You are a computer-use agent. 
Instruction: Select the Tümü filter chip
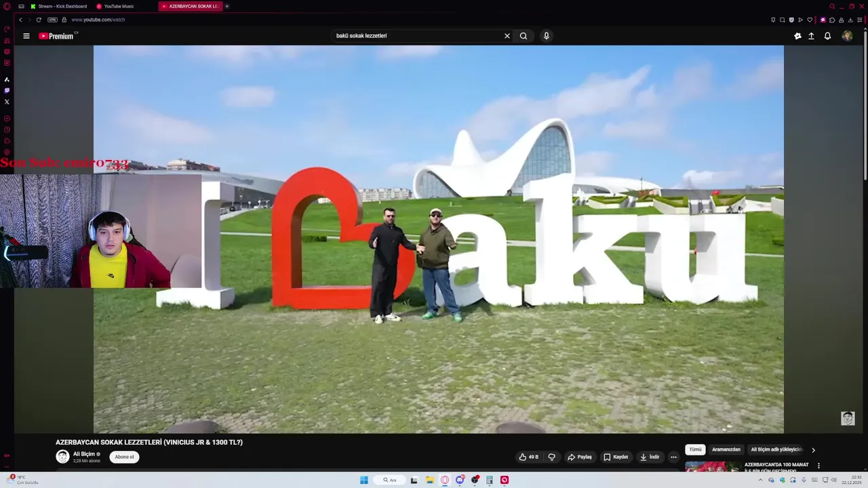coord(695,449)
